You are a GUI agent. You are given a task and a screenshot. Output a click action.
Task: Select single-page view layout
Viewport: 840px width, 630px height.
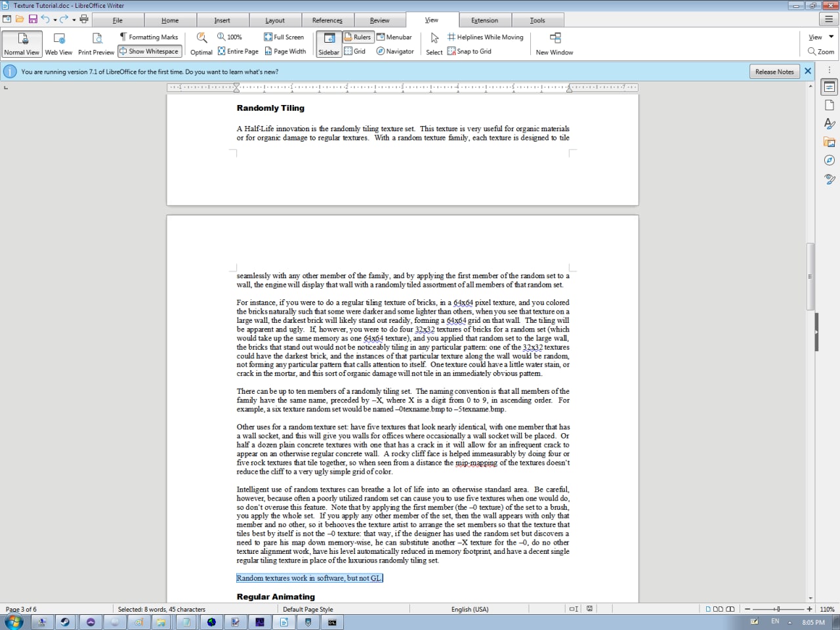[709, 609]
